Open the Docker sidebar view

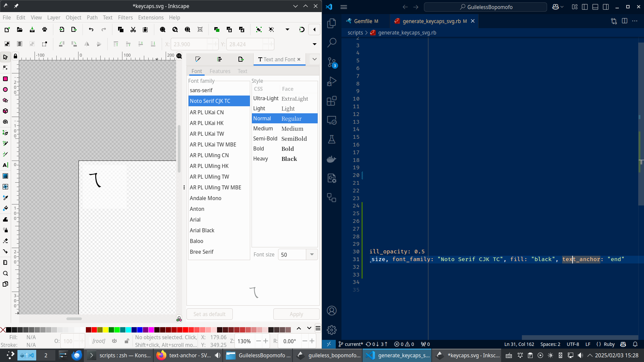pos(332,159)
